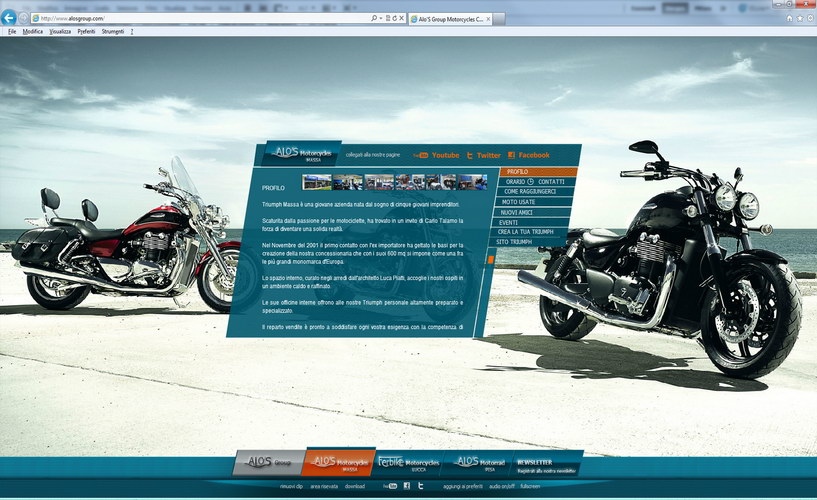Screen dimensions: 817x500
Task: Open the Visualizza menu
Action: [x=60, y=31]
